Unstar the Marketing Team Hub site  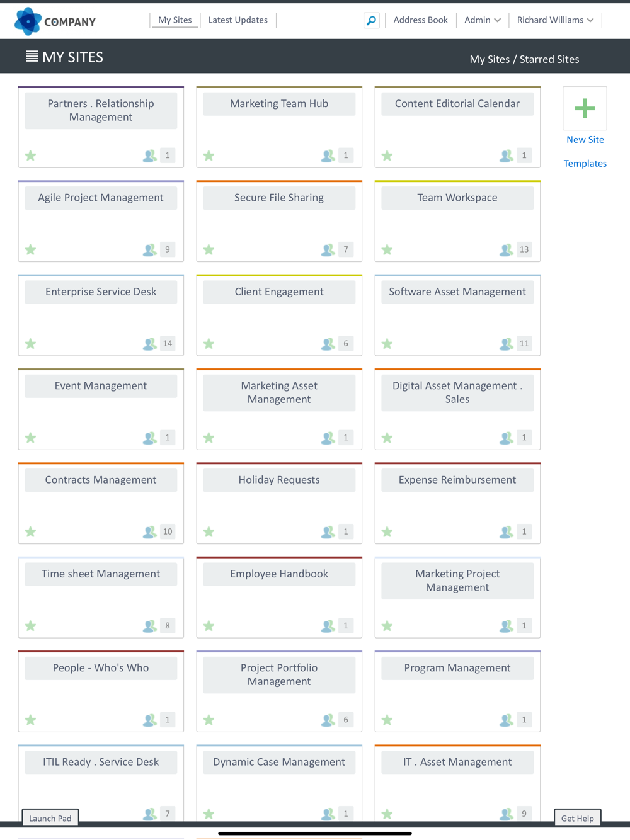click(x=209, y=156)
